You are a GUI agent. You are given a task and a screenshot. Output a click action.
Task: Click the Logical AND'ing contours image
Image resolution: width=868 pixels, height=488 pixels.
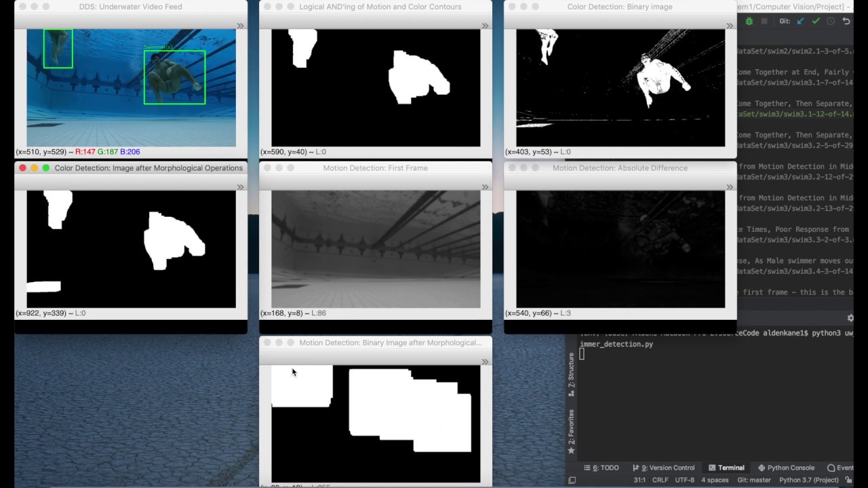pos(376,88)
